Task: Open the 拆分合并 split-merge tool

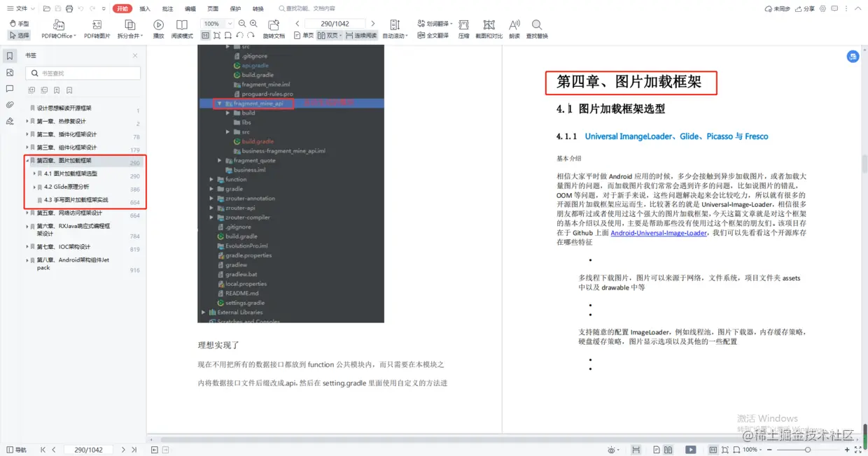Action: coord(129,29)
